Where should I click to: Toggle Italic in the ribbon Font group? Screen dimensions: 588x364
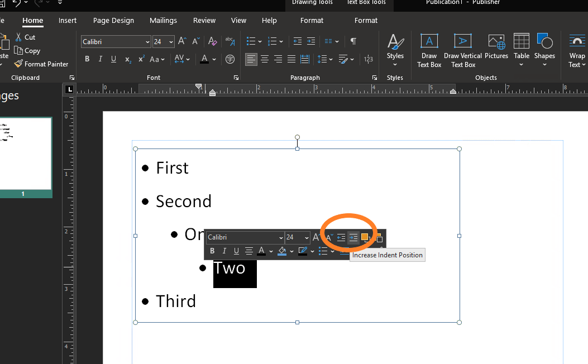(100, 59)
